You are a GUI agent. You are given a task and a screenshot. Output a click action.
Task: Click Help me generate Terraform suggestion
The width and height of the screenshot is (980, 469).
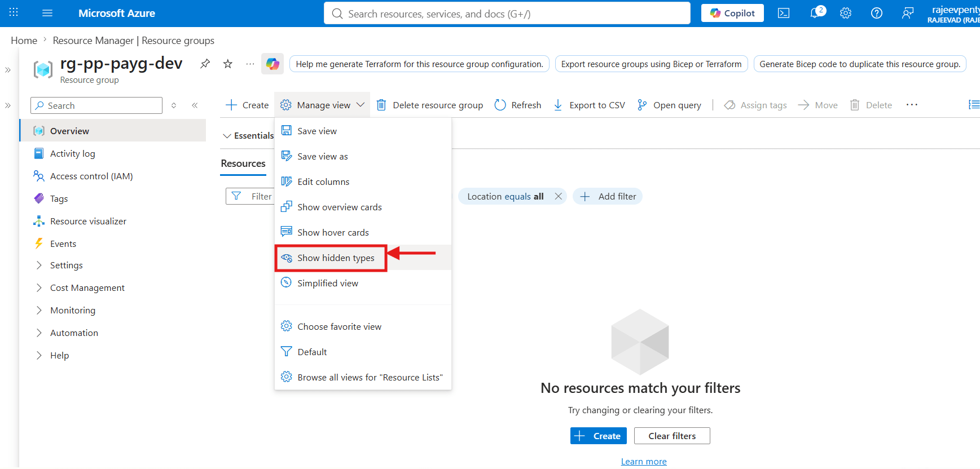[x=420, y=64]
